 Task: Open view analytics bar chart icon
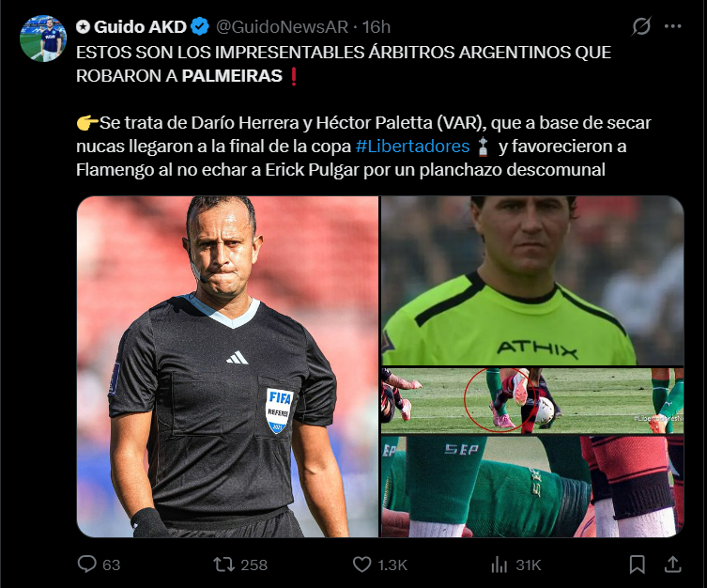500,565
